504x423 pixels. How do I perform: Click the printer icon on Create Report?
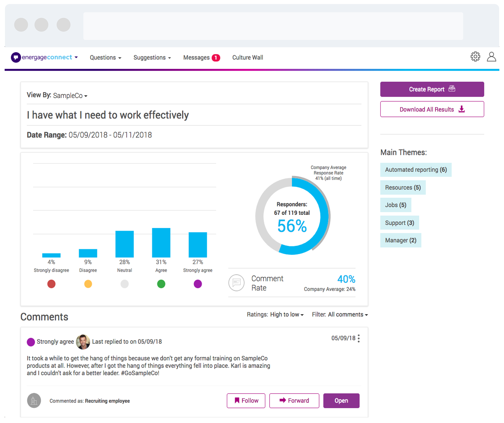pos(452,88)
